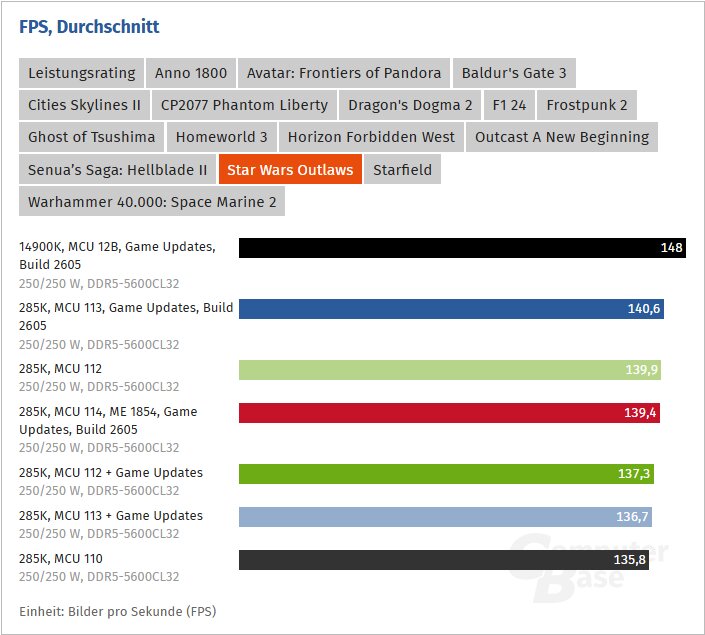Select Ghost of Tsushima tab
705x635 pixels.
pyautogui.click(x=91, y=137)
